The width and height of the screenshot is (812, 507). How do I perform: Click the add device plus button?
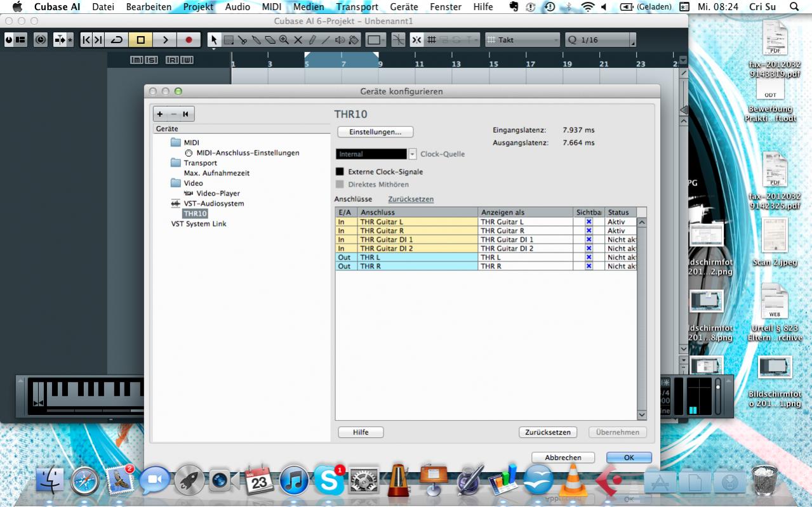[x=160, y=114]
